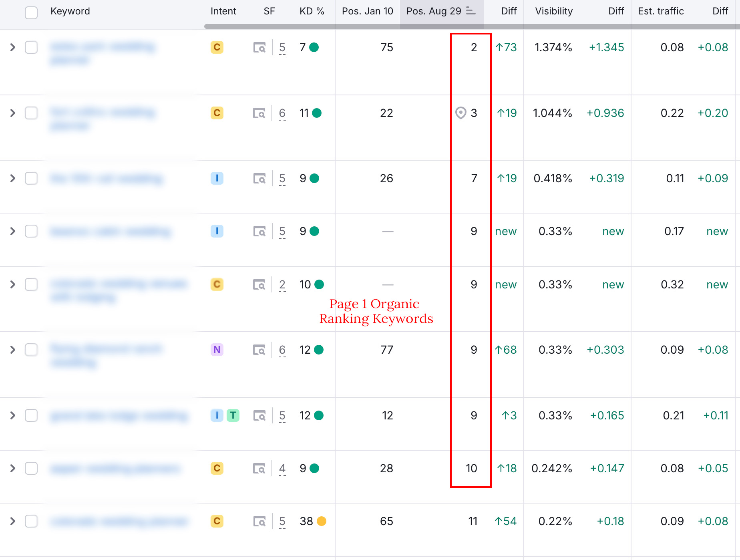Click the visibility value 1.374%
Screen dimensions: 740x560
pyautogui.click(x=553, y=47)
